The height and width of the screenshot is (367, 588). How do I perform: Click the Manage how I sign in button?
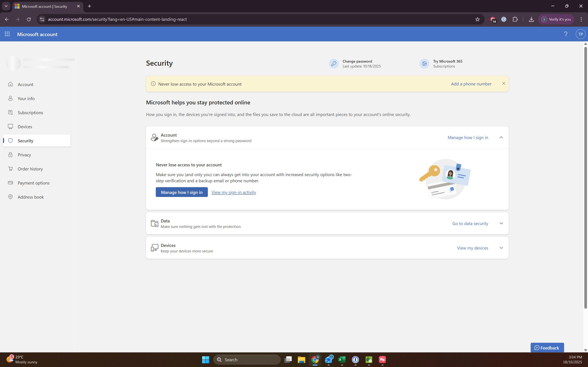tap(182, 192)
